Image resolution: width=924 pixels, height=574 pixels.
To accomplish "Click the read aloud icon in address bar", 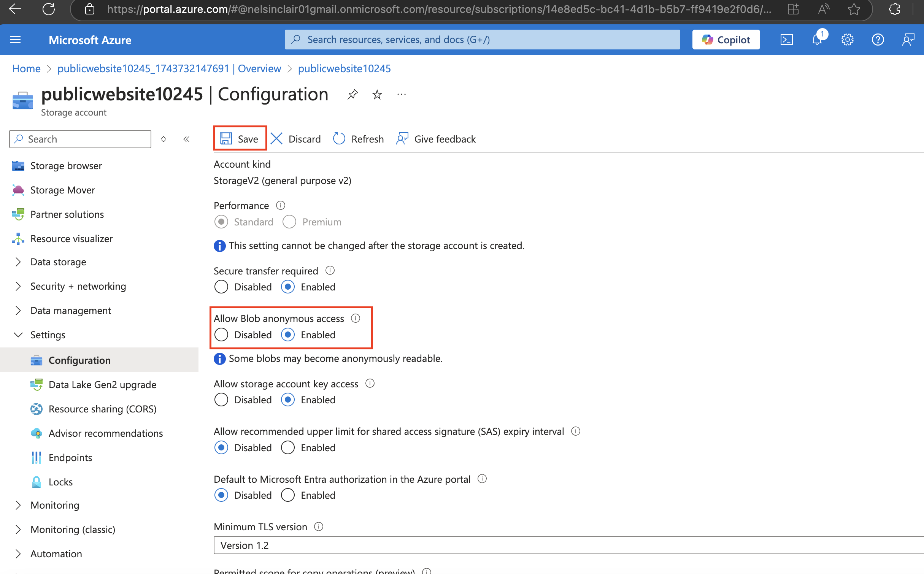I will [x=823, y=9].
